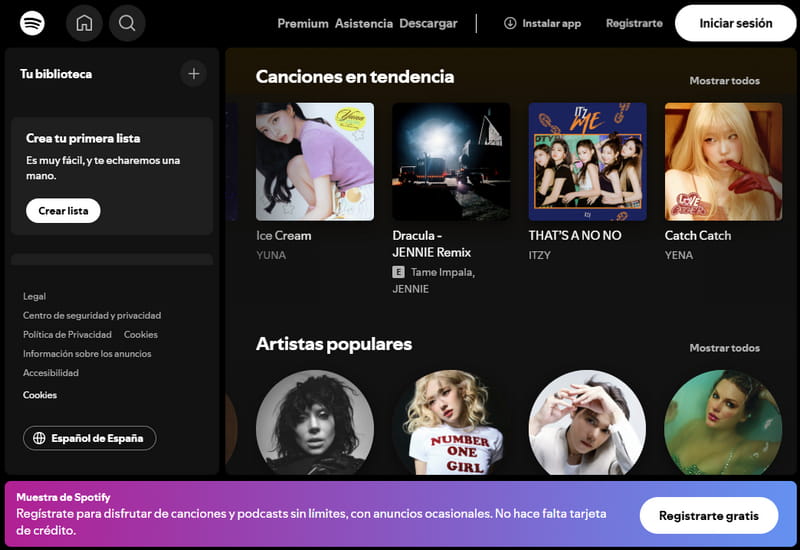The height and width of the screenshot is (550, 800).
Task: Open black-and-white dark-haired artist portrait
Action: coord(315,422)
